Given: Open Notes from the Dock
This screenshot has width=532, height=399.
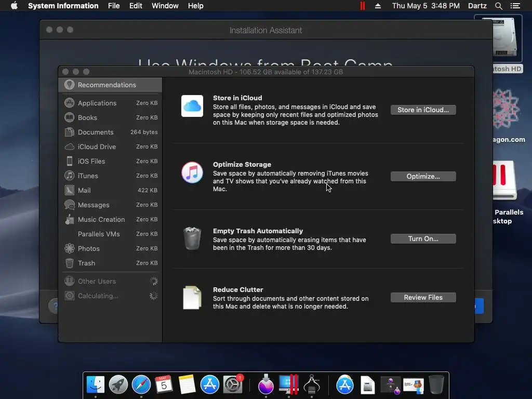Looking at the screenshot, I should (187, 384).
